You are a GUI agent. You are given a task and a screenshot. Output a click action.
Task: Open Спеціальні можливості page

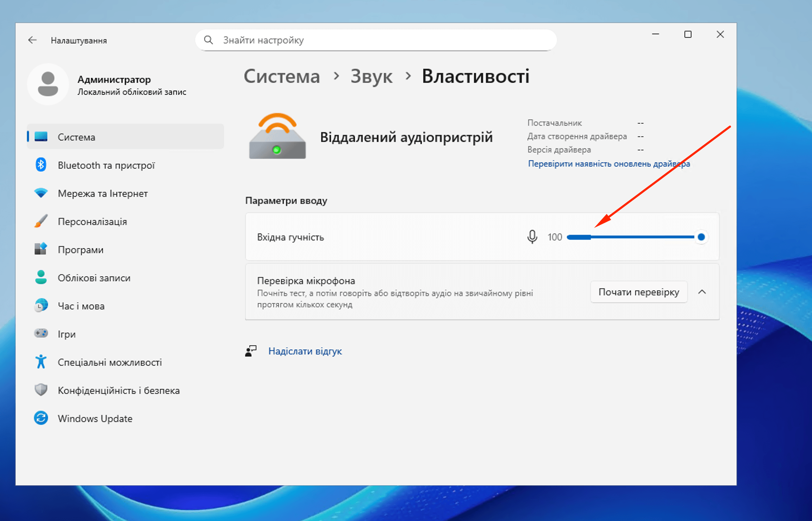(125, 362)
